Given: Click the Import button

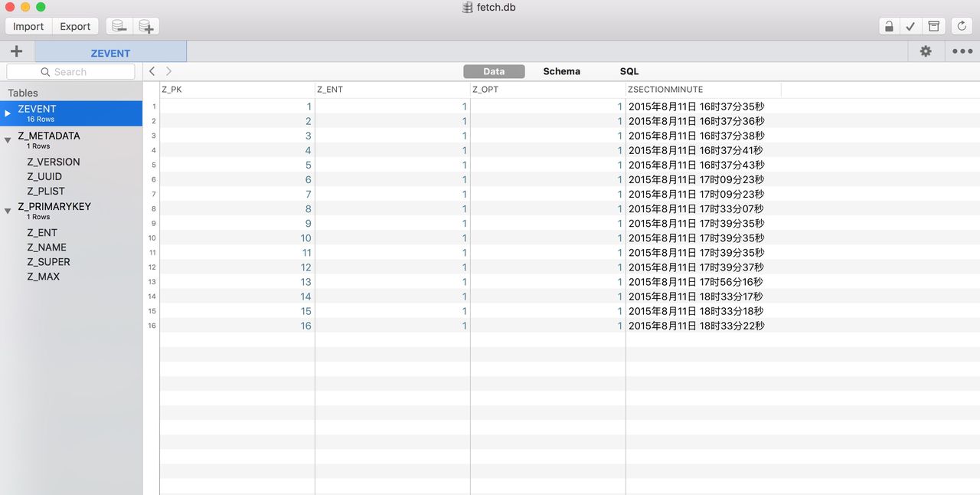Looking at the screenshot, I should 28,26.
